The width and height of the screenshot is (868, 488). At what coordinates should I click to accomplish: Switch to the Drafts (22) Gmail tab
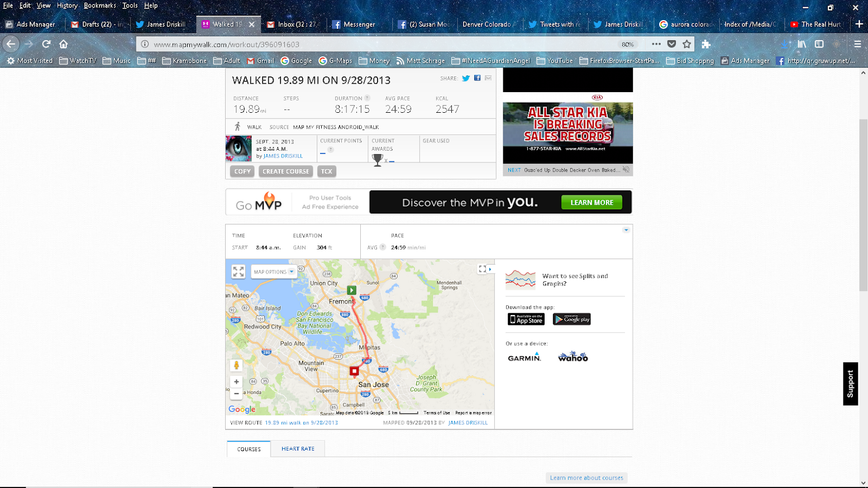point(97,24)
